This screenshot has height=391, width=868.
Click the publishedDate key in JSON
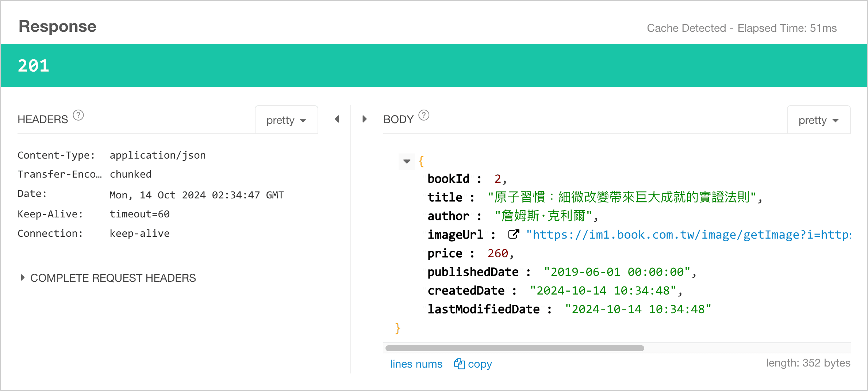(x=473, y=272)
